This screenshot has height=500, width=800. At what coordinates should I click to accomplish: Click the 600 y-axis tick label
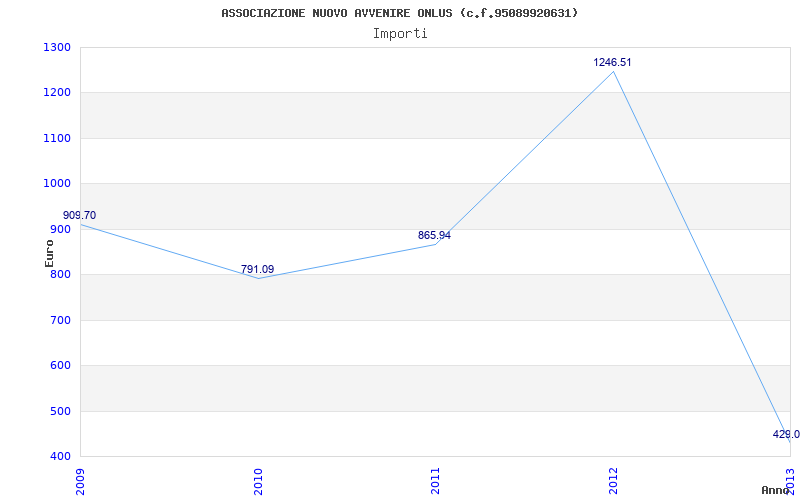60,366
